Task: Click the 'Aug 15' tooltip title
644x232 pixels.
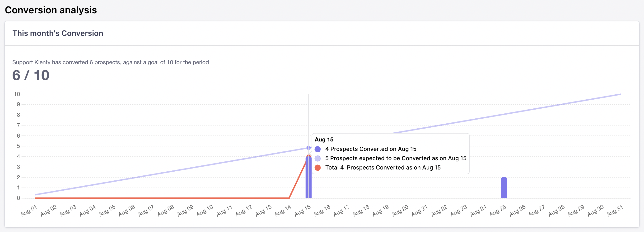Action: coord(324,140)
